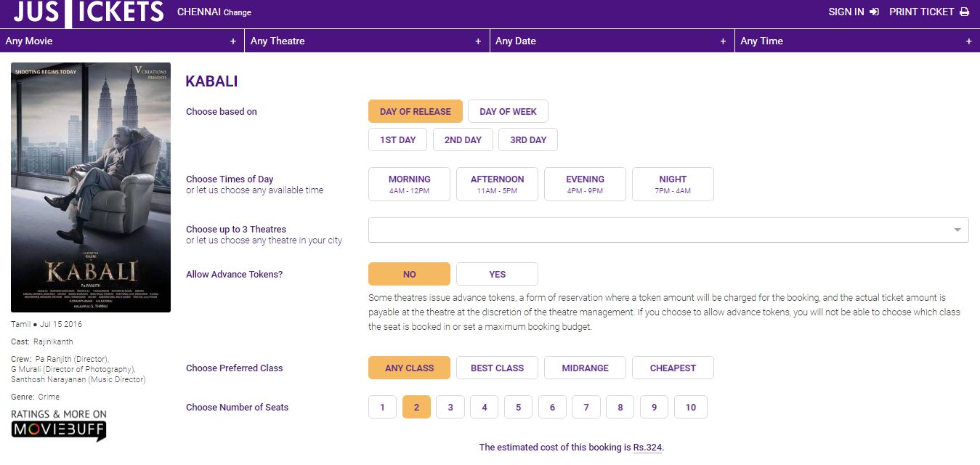Open the Any Theatre filter
This screenshot has height=465, width=980.
point(367,41)
